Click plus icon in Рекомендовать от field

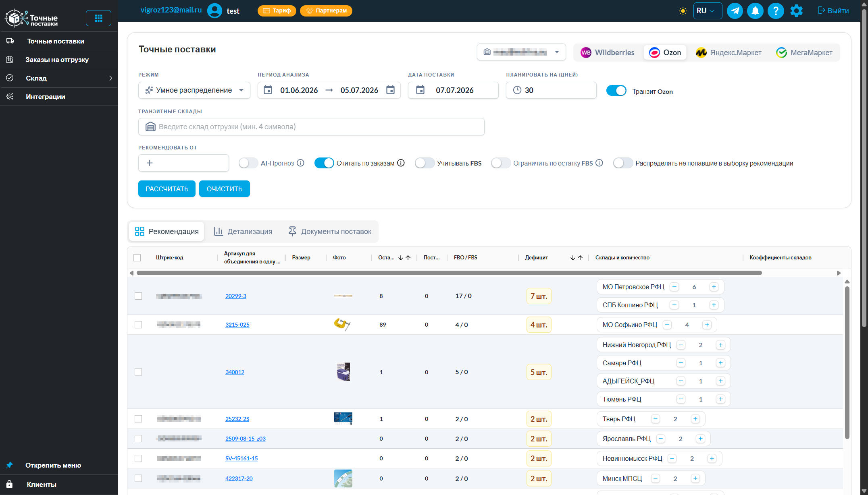tap(150, 163)
